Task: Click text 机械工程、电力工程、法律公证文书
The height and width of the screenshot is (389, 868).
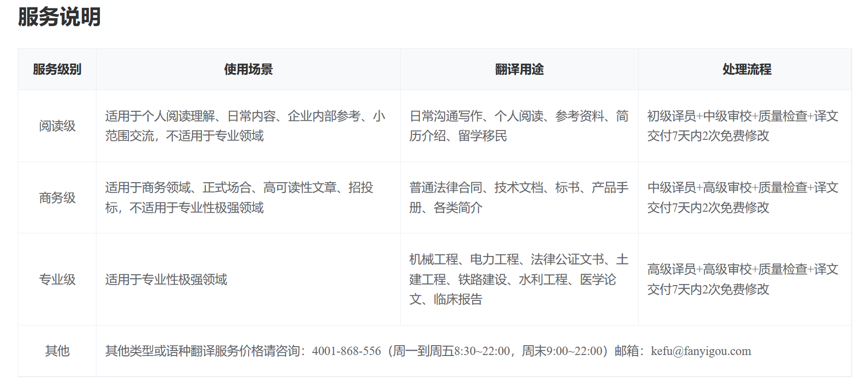Action: click(x=507, y=259)
